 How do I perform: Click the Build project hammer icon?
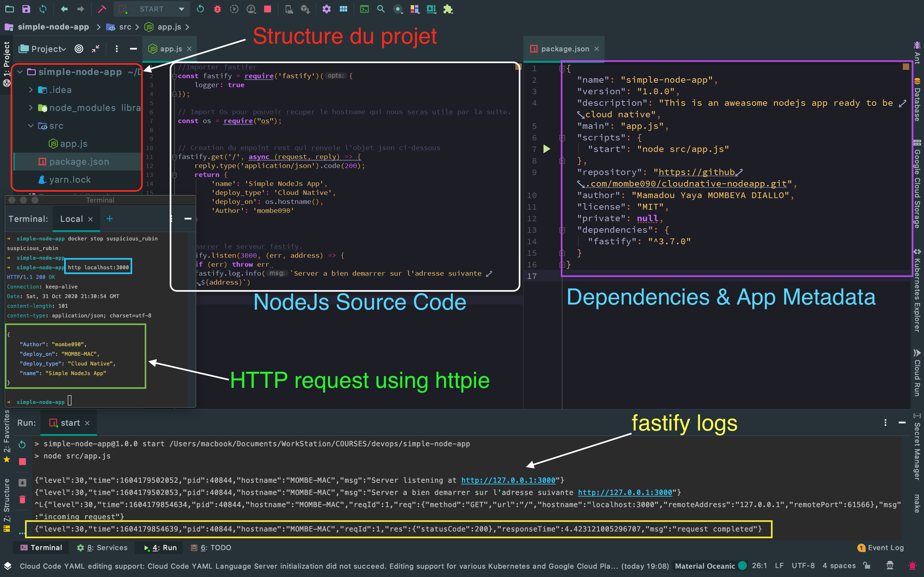click(102, 9)
